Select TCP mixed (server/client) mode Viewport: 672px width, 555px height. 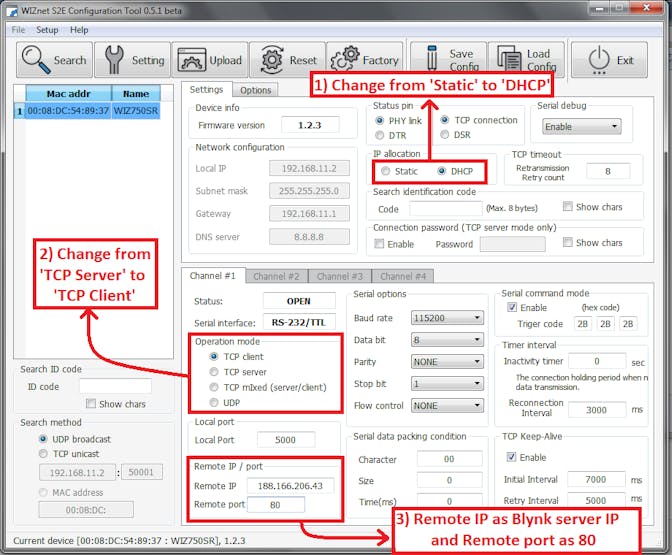(214, 387)
